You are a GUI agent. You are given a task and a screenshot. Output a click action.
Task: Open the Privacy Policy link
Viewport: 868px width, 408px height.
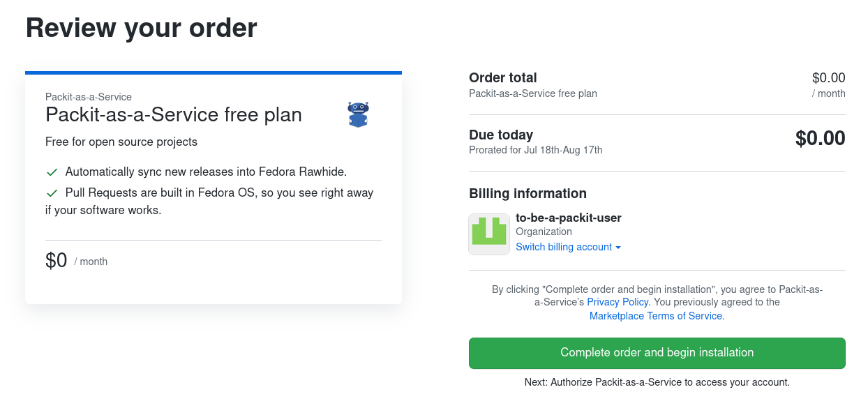618,302
